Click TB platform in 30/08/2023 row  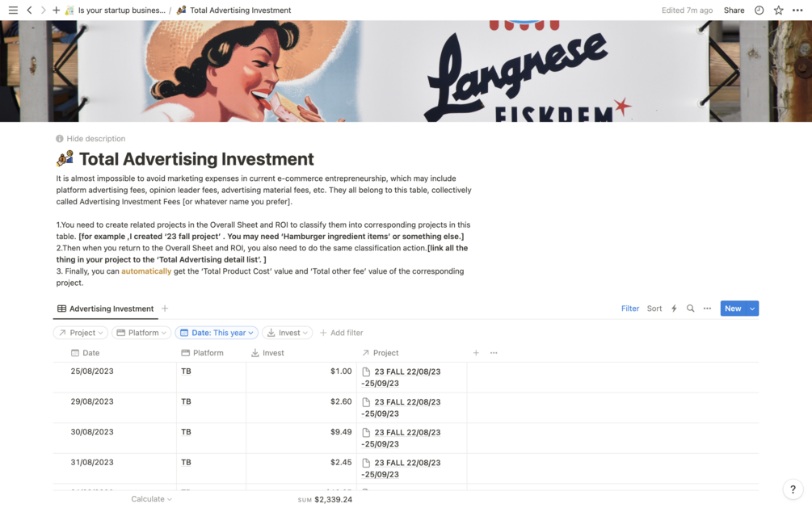click(x=186, y=432)
